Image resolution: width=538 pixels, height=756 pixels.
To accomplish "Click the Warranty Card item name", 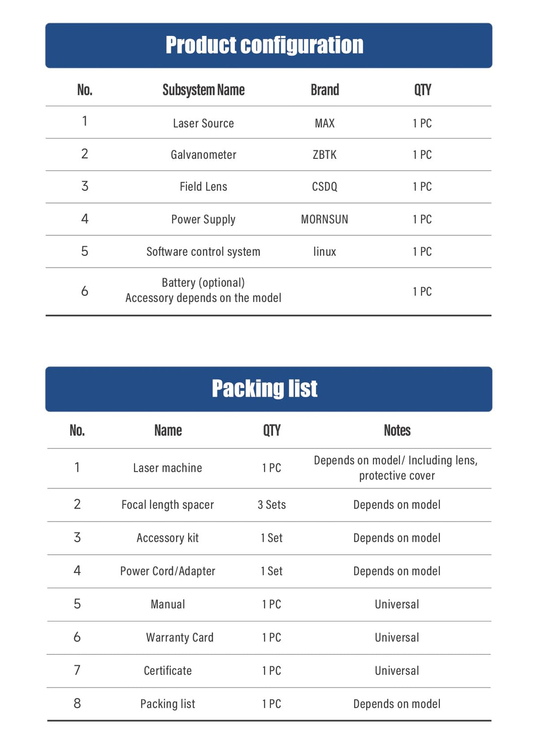I will (x=180, y=638).
